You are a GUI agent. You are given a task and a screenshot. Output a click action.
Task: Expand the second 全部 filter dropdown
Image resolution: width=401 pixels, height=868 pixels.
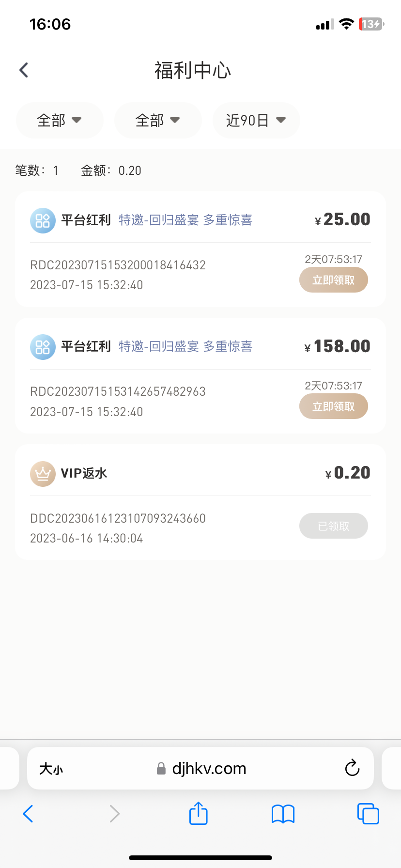[x=158, y=120]
